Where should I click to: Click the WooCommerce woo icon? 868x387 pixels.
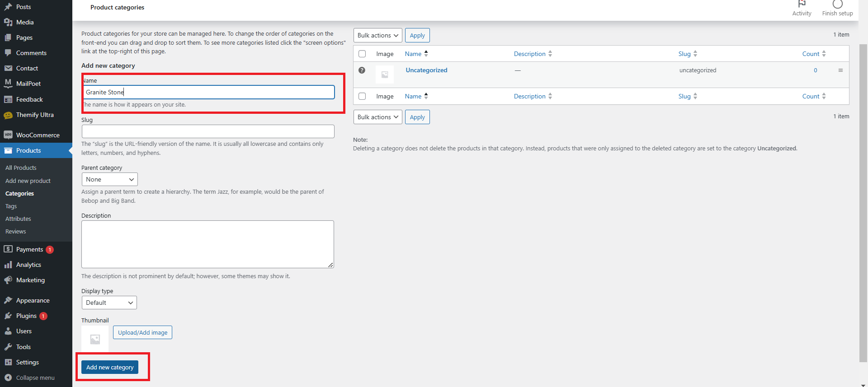click(8, 135)
